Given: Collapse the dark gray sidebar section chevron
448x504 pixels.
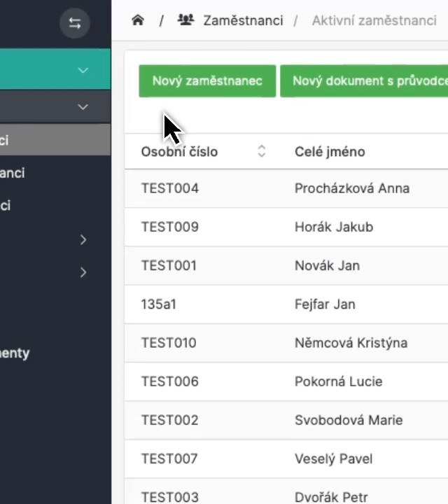Looking at the screenshot, I should (83, 107).
